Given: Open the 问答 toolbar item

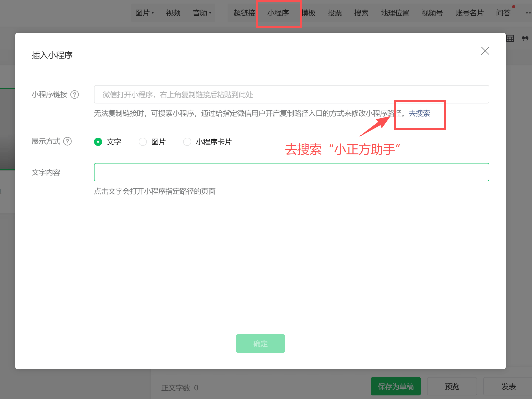Looking at the screenshot, I should tap(503, 13).
